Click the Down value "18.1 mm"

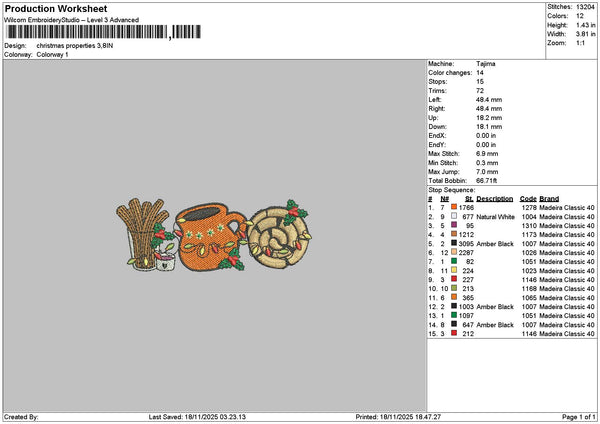489,127
